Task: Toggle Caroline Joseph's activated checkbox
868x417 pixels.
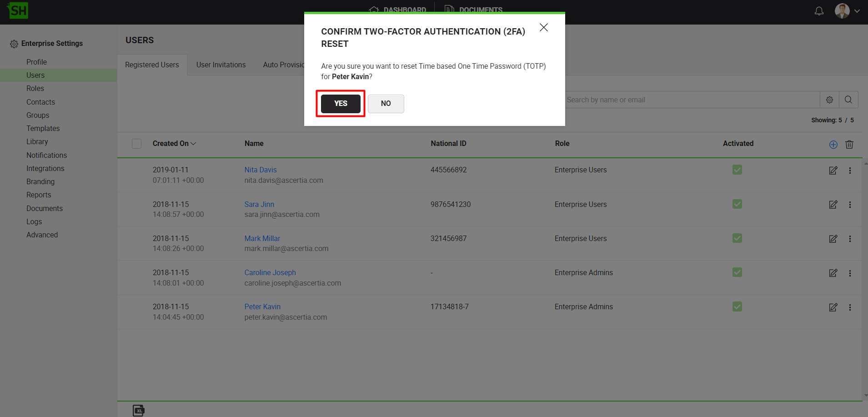Action: [x=737, y=272]
